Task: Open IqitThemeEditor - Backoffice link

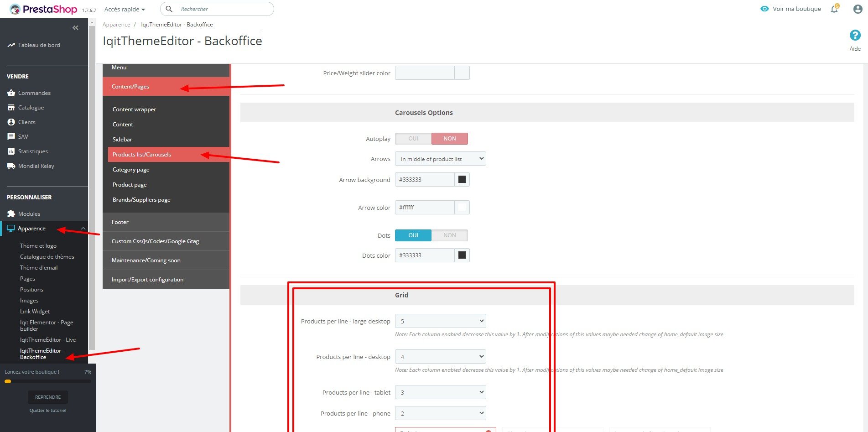Action: tap(42, 354)
